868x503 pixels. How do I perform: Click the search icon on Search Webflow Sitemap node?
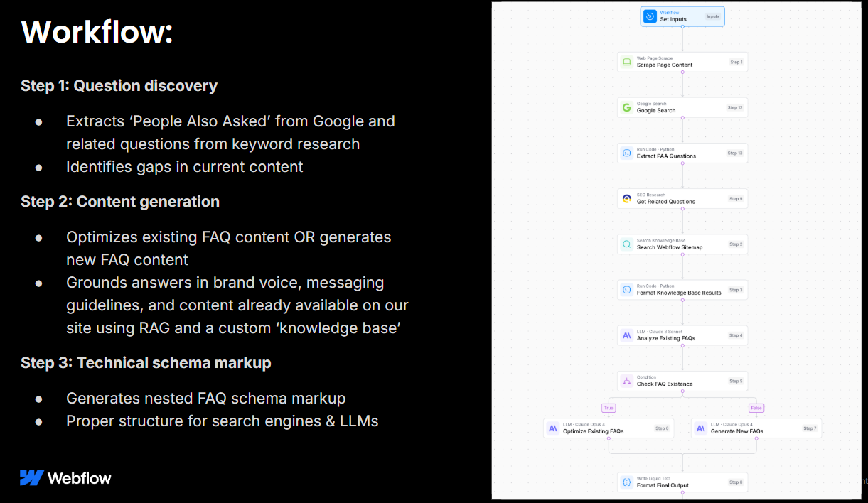point(627,244)
